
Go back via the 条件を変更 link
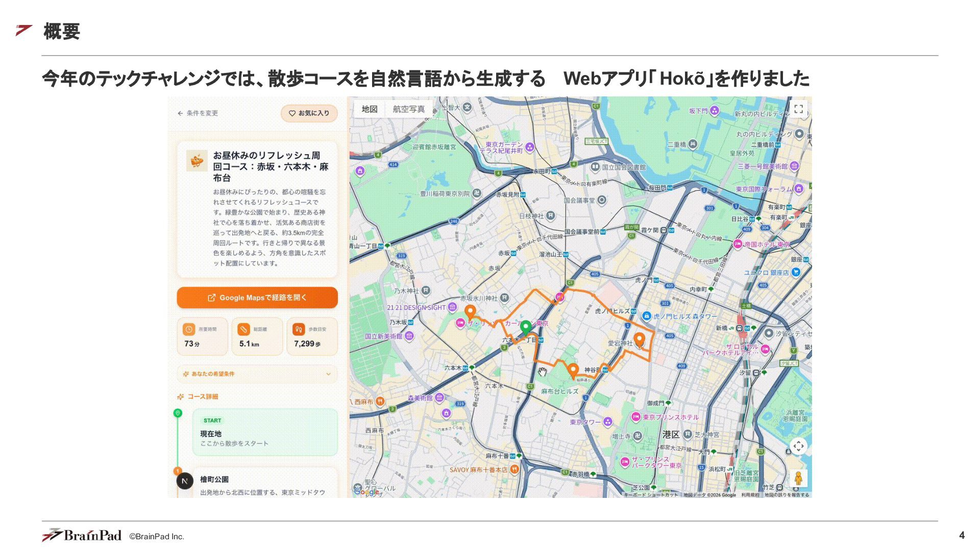point(198,113)
